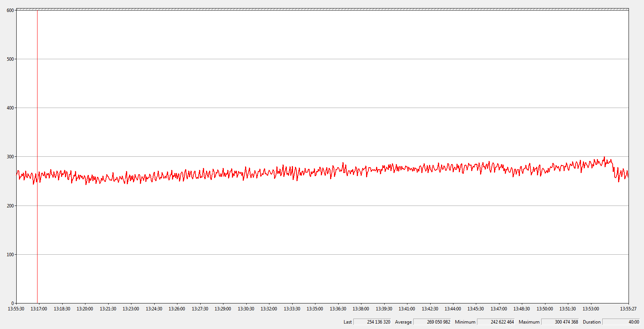
Task: Click the 13:32:00 time axis label
Action: click(x=269, y=309)
